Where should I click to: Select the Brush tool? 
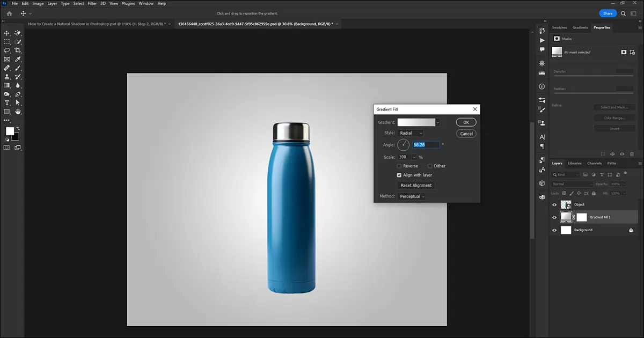(x=18, y=68)
